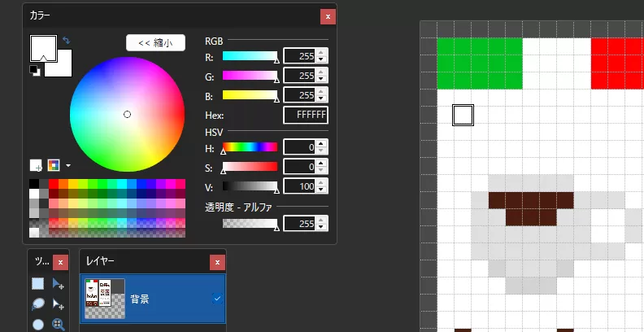Click the swap primary and secondary colors arrow
644x332 pixels.
66,40
